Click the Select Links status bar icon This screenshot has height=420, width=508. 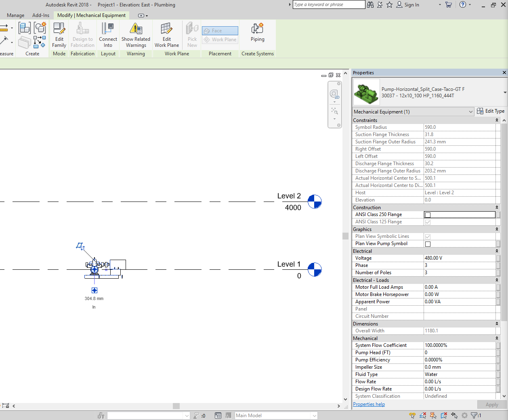coord(412,415)
